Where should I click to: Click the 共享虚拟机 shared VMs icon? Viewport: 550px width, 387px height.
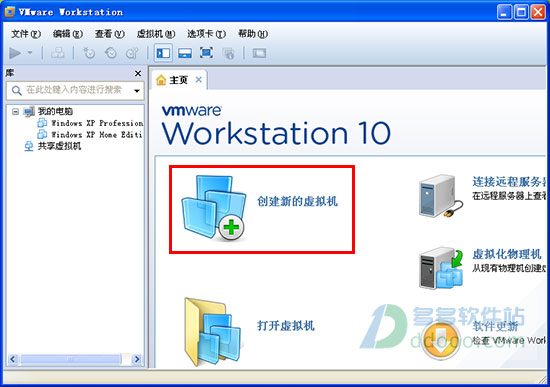pyautogui.click(x=29, y=146)
